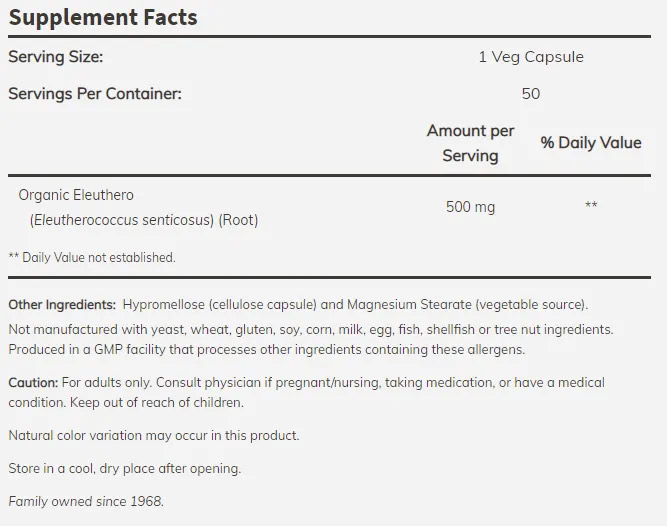Screen dimensions: 667x526
Task: Click the Eleutherococcus senticosus (Root) text
Action: point(143,220)
